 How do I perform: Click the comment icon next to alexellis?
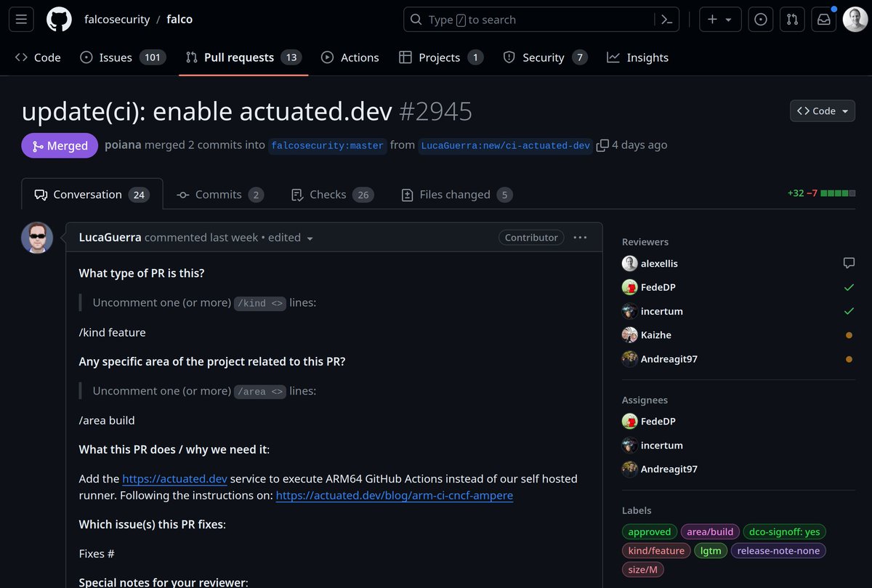click(849, 263)
